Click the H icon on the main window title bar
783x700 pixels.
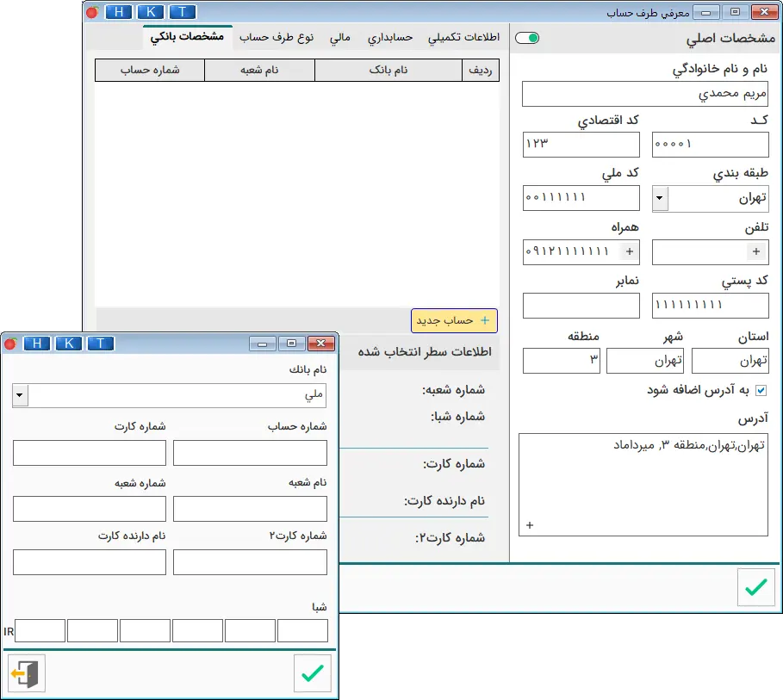tap(117, 12)
